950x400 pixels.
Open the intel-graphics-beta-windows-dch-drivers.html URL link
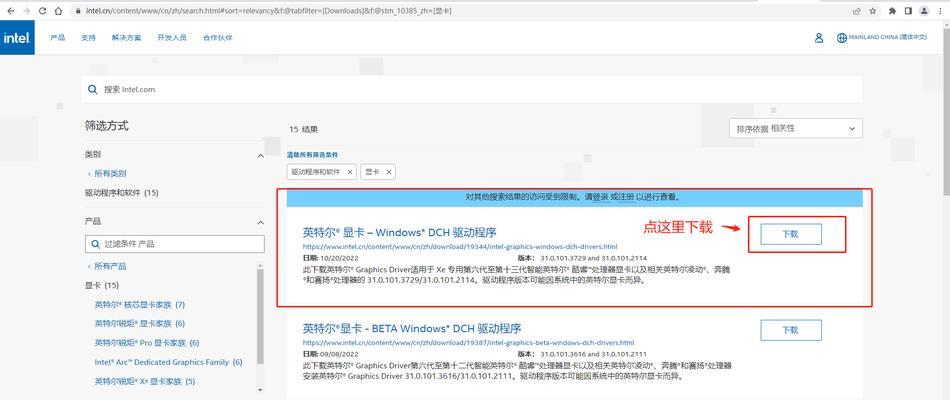[468, 343]
